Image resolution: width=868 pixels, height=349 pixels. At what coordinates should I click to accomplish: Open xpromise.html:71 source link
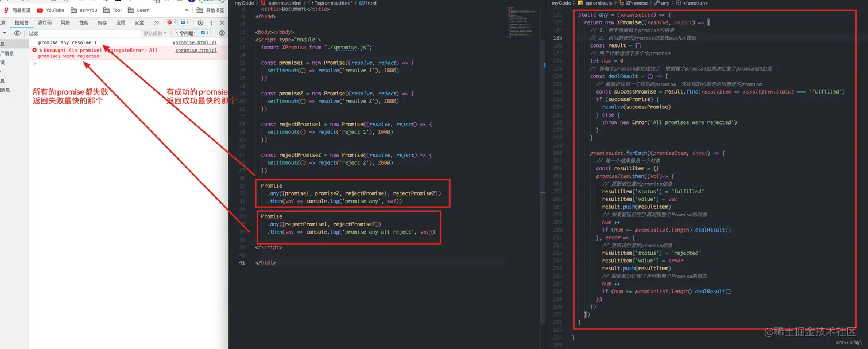coord(195,43)
